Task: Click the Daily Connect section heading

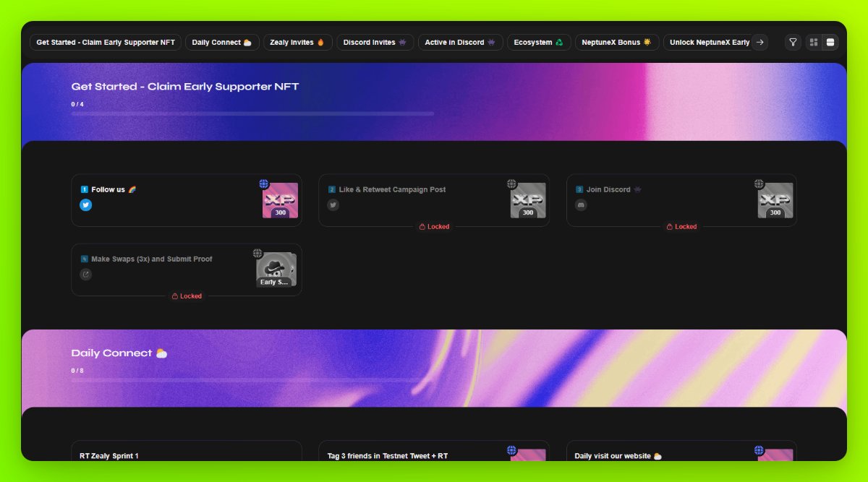Action: pyautogui.click(x=119, y=353)
